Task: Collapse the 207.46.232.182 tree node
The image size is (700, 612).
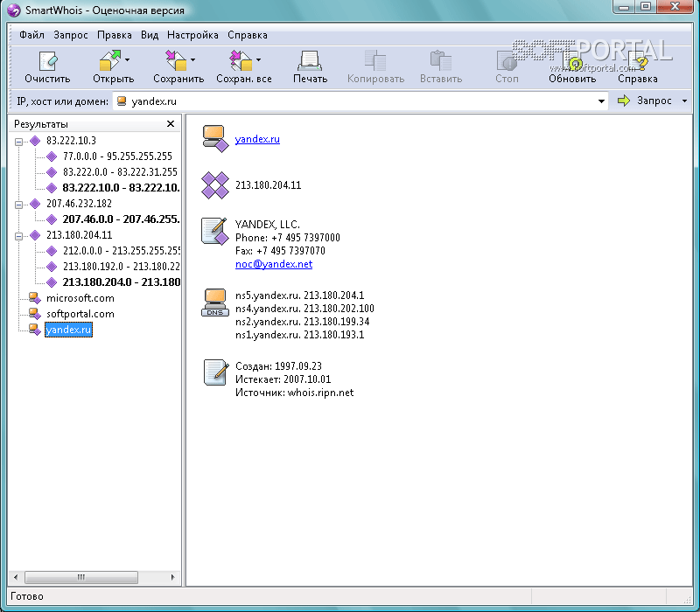Action: [x=18, y=205]
